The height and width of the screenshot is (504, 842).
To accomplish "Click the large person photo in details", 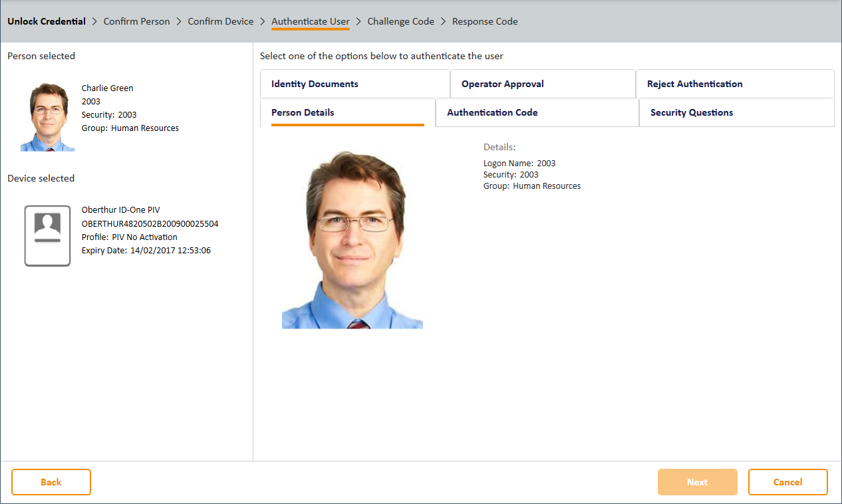I will click(x=352, y=240).
